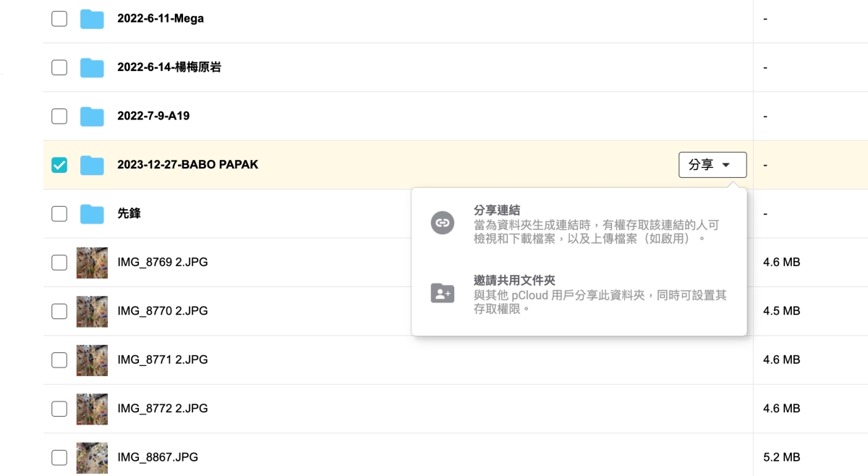
Task: Collapse the 分享 dropdown button
Action: 712,165
